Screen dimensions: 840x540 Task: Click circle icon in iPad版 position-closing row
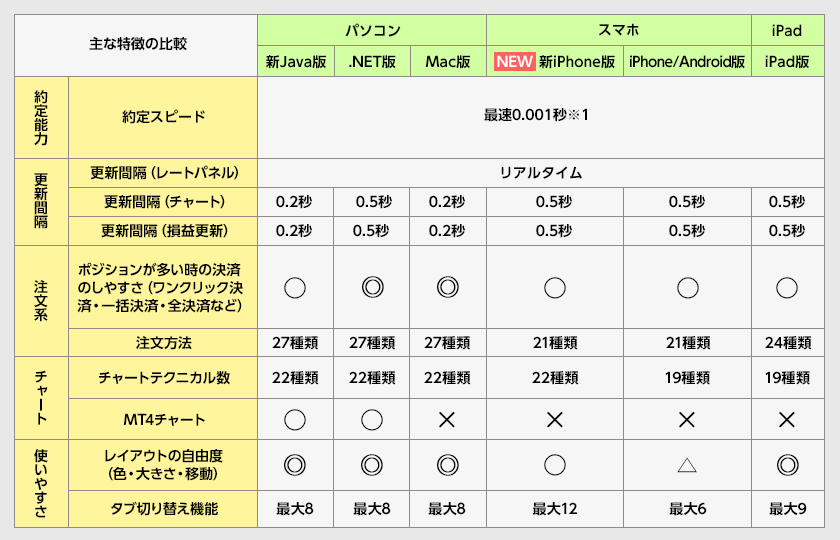click(787, 288)
